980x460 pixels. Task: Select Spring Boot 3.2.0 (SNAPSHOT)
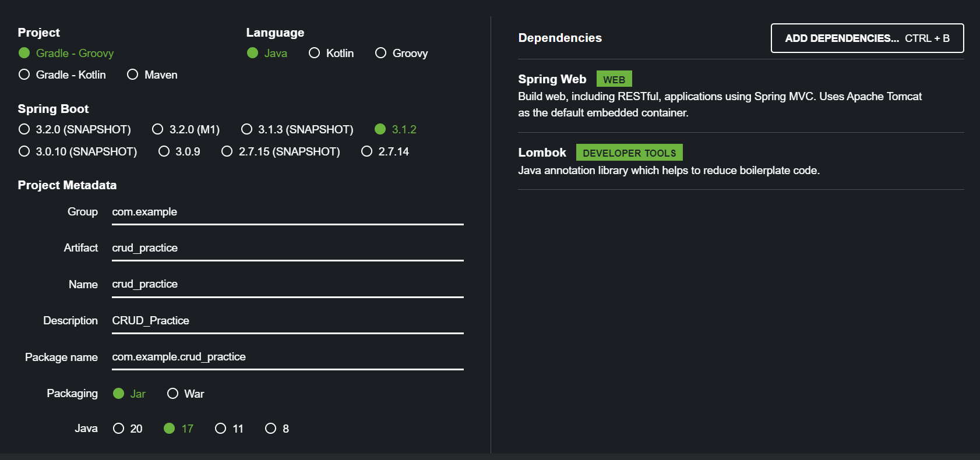click(75, 129)
